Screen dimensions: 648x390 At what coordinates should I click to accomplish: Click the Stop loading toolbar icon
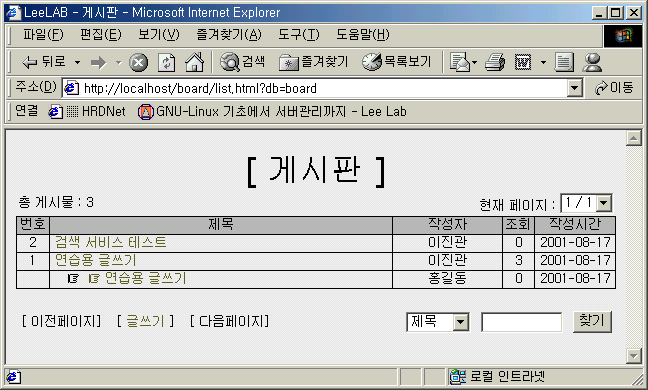pos(138,63)
